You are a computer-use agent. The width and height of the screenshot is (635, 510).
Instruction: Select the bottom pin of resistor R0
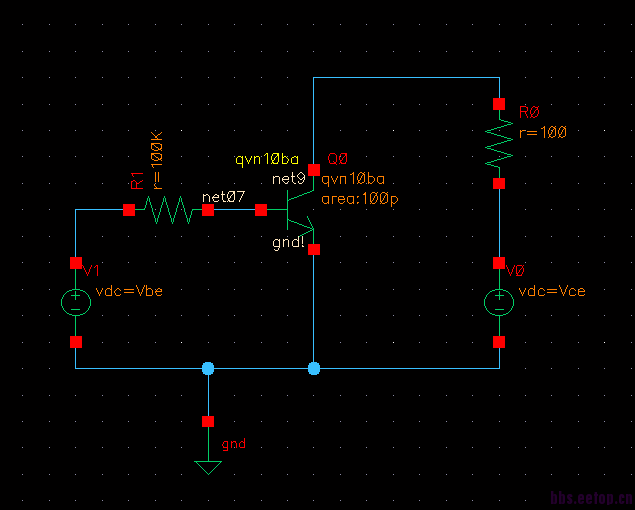tap(499, 184)
